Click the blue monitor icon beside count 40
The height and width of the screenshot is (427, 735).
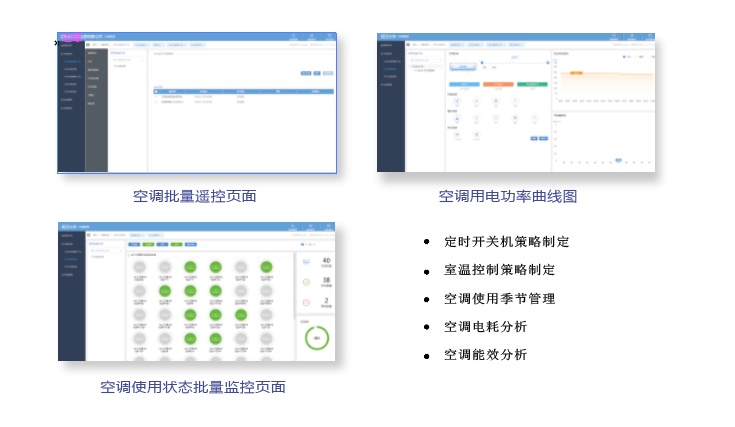306,262
